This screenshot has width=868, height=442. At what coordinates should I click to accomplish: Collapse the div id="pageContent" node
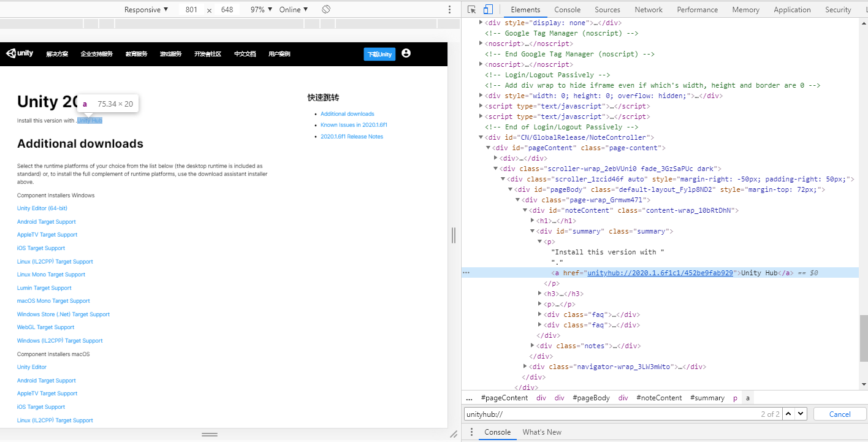coord(489,148)
